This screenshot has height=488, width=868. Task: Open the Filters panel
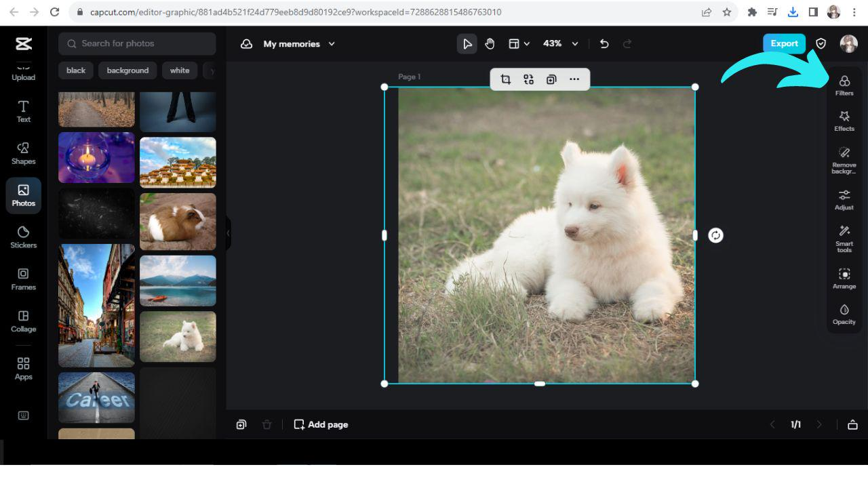click(844, 85)
